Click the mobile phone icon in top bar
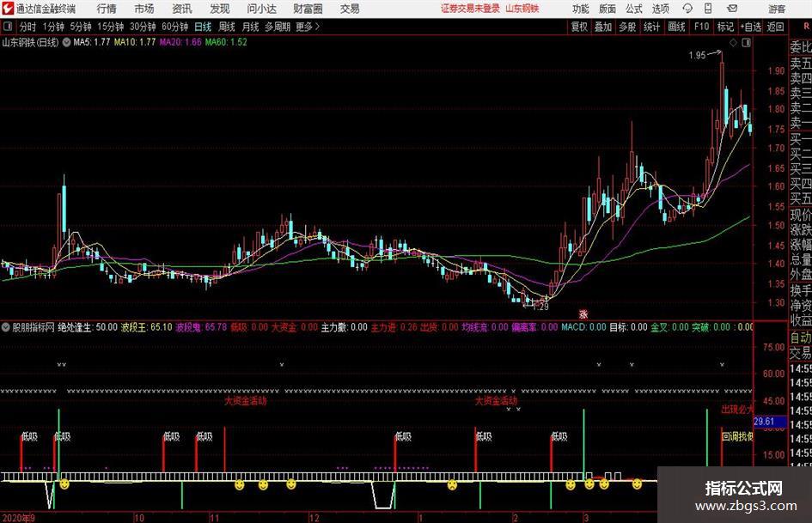The image size is (812, 523). [x=708, y=9]
